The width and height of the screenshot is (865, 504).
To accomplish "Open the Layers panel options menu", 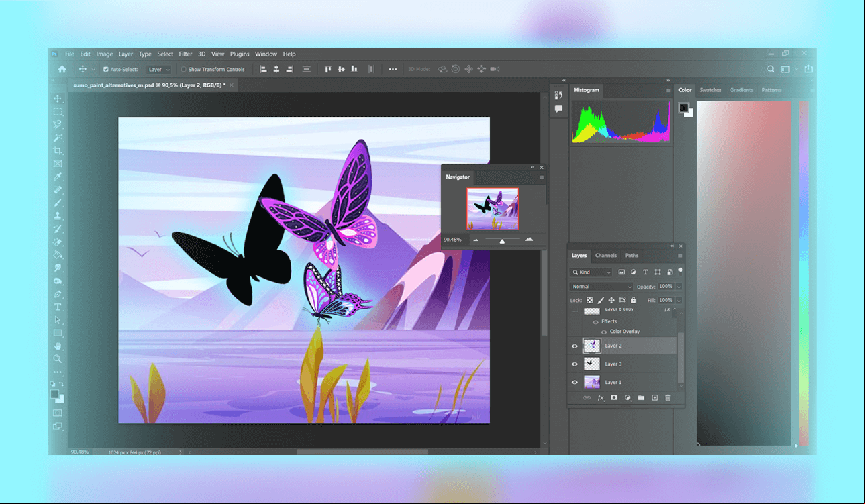I will point(680,256).
